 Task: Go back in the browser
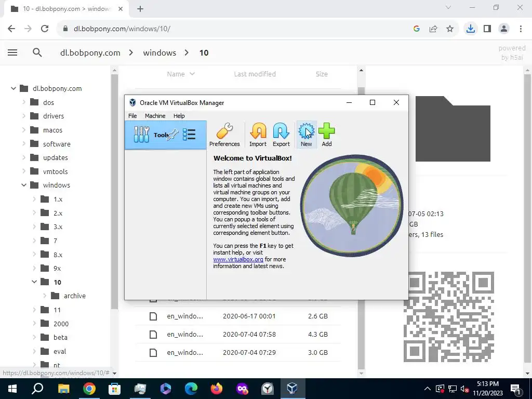(x=11, y=29)
